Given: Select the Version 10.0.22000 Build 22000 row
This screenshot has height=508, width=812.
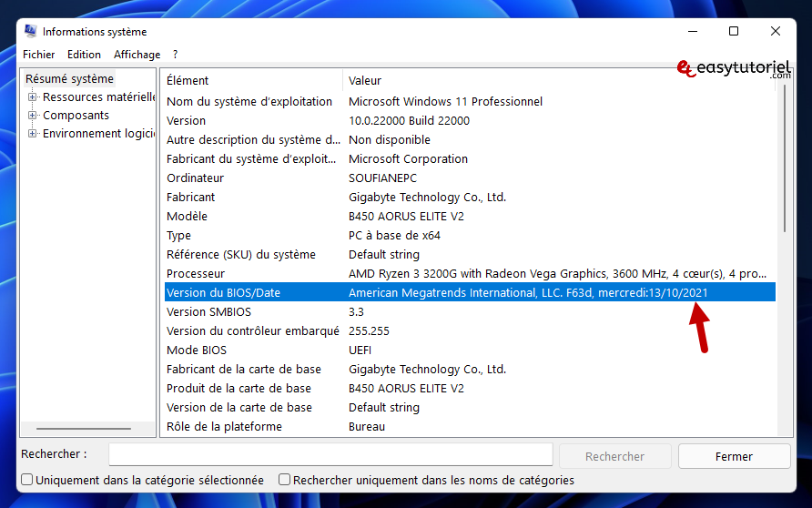Looking at the screenshot, I should [470, 121].
